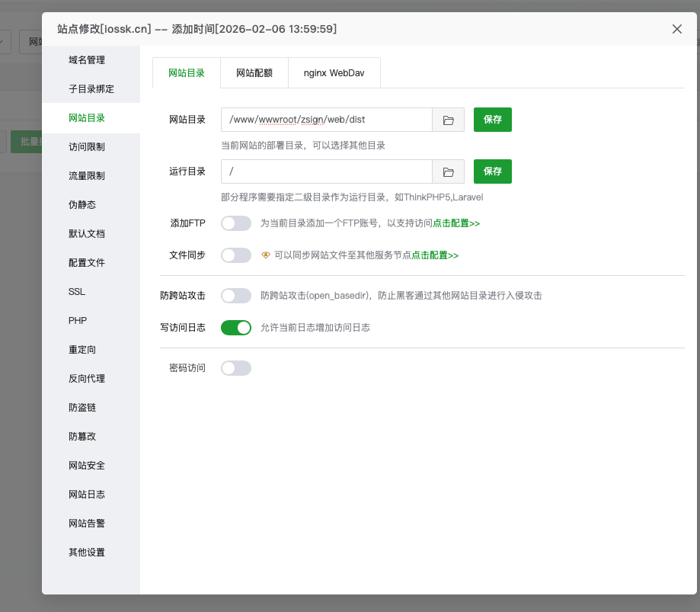Click the website directory path input field
The width and height of the screenshot is (700, 612).
point(326,120)
